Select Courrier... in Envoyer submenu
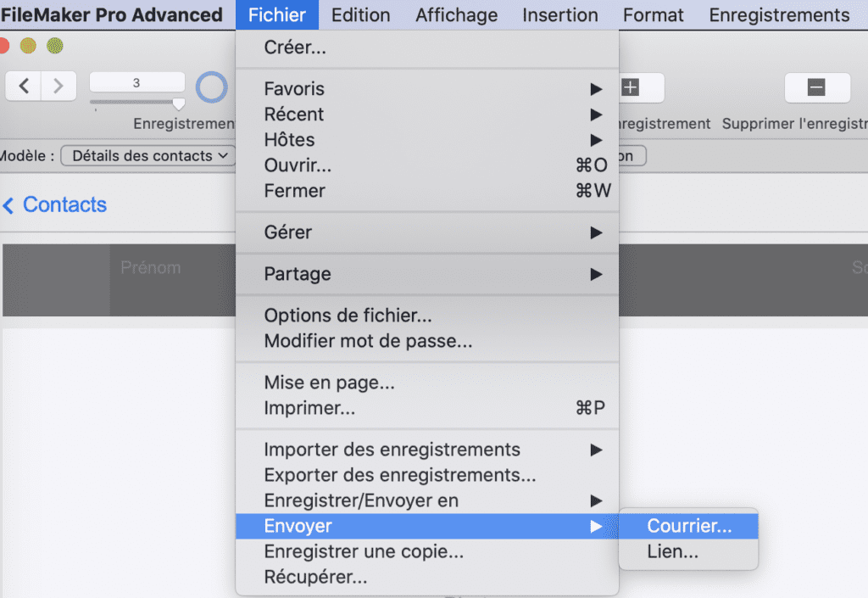868x598 pixels. point(688,526)
